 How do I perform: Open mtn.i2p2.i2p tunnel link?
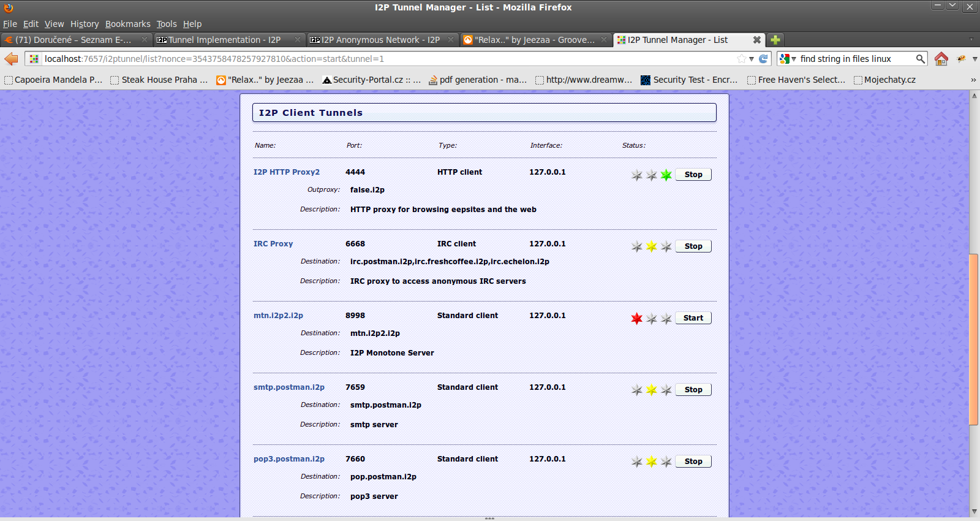tap(278, 316)
